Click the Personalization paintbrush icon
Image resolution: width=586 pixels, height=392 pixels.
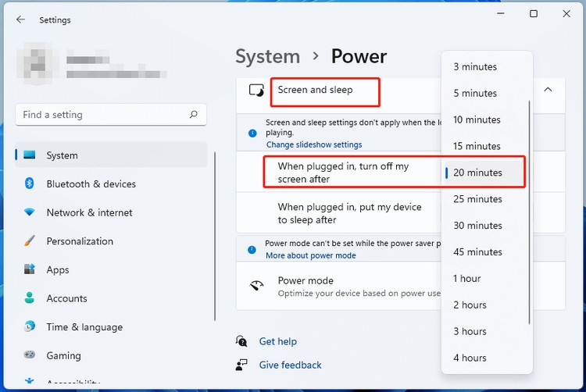[29, 241]
